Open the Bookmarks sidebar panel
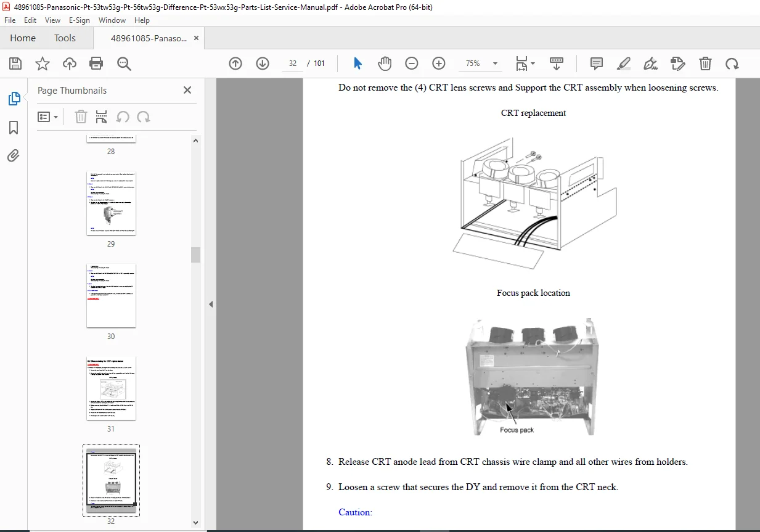This screenshot has width=760, height=532. [x=14, y=128]
